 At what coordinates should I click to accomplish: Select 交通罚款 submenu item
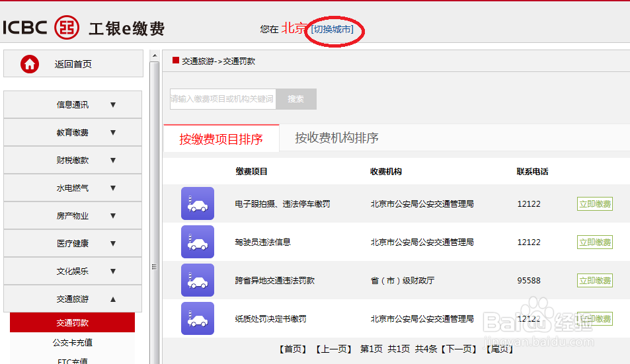click(x=72, y=322)
